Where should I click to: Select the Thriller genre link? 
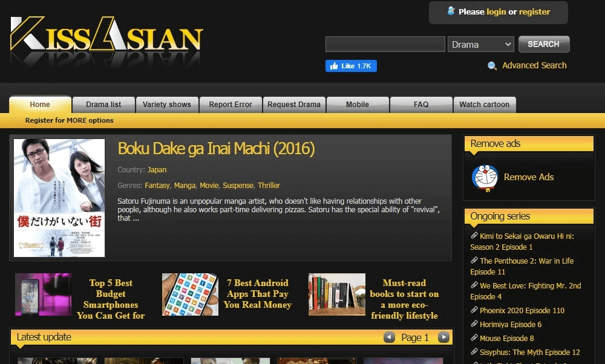pyautogui.click(x=269, y=186)
